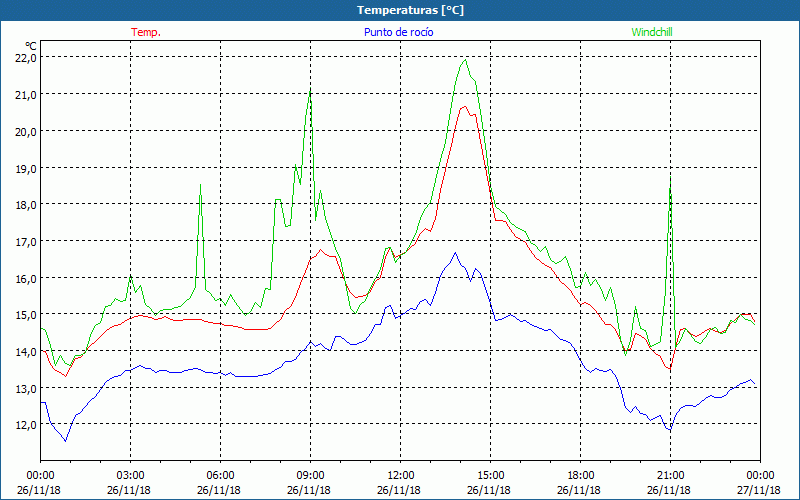Click the 21,0 y-axis value
The image size is (800, 500).
coord(26,94)
